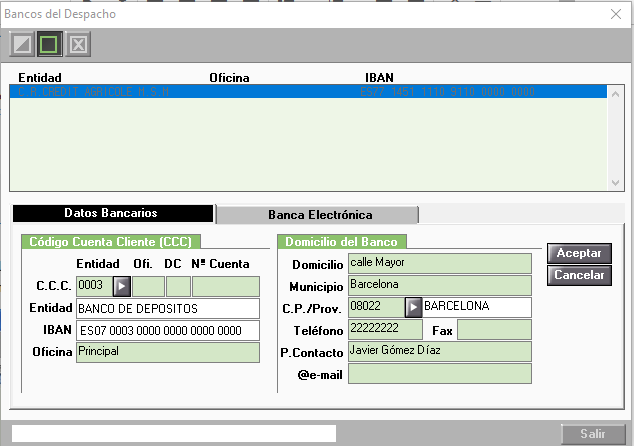Click the Oficina field containing Principal

[168, 352]
